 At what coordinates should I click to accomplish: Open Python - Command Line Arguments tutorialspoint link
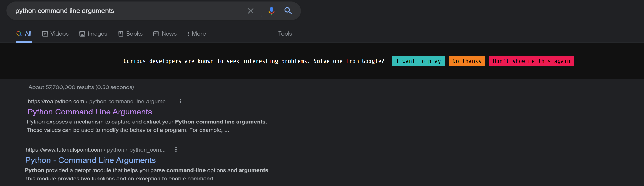(91, 160)
